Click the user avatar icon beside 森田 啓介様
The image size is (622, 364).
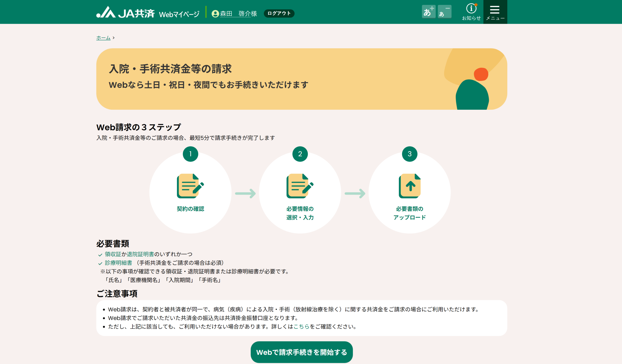click(215, 14)
